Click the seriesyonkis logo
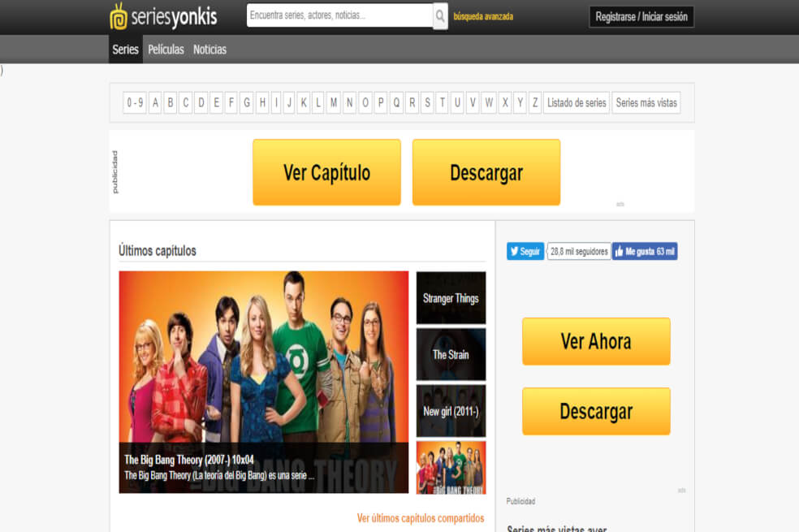This screenshot has height=532, width=799. [x=163, y=16]
